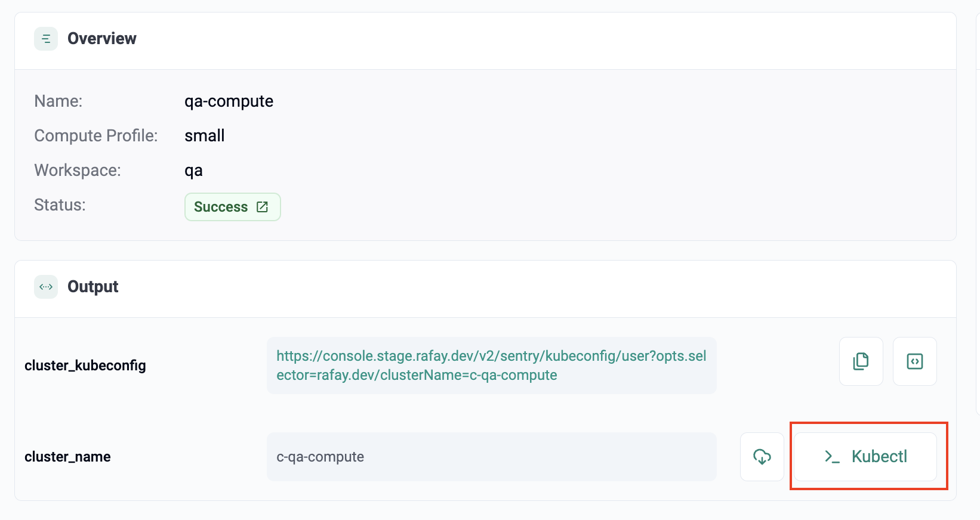
Task: Click the Overview section icon
Action: (46, 39)
